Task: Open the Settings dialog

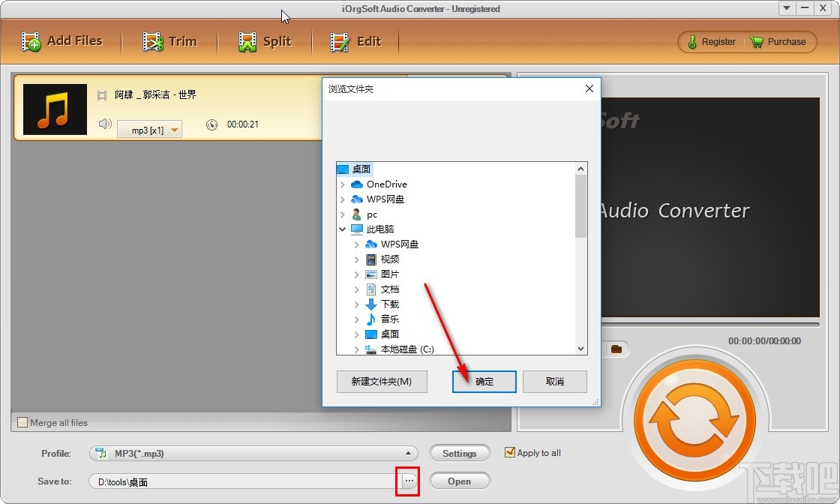Action: coord(460,453)
